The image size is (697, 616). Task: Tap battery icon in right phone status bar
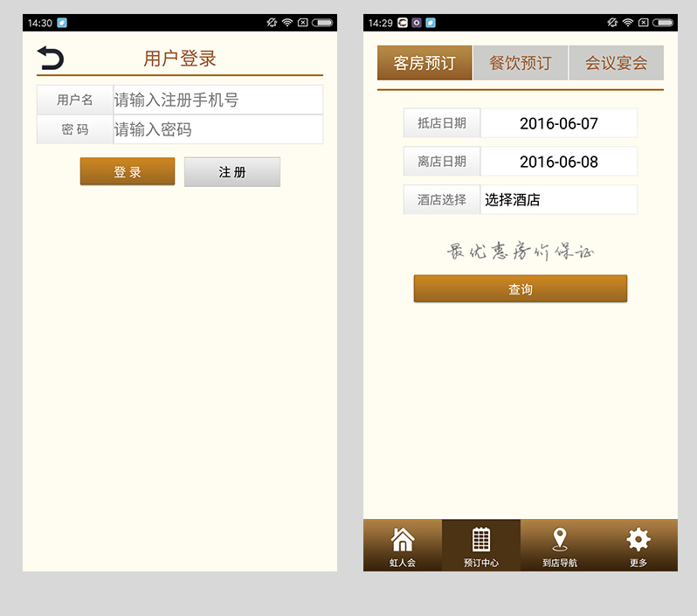tap(664, 23)
